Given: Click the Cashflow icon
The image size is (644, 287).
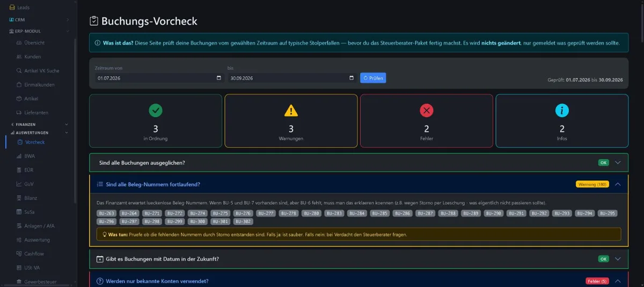Looking at the screenshot, I should tap(19, 254).
